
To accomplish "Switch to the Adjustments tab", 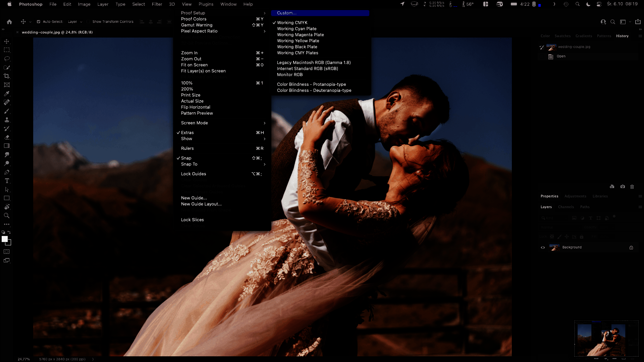I will (x=575, y=196).
